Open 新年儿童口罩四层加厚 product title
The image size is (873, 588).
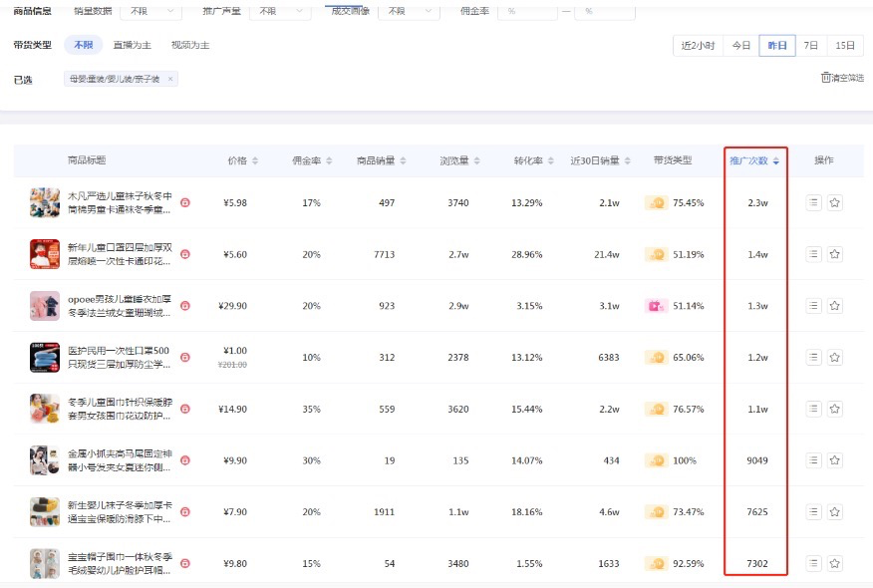pyautogui.click(x=120, y=254)
